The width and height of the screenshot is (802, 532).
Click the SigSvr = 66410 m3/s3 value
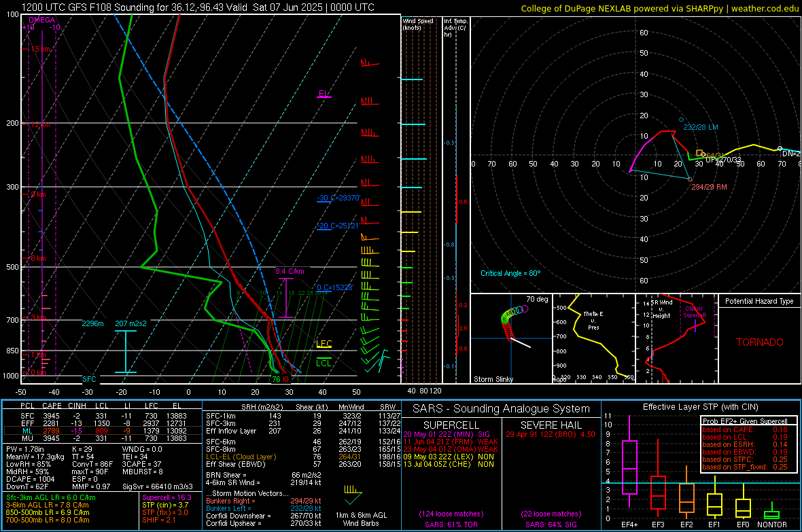tap(158, 486)
